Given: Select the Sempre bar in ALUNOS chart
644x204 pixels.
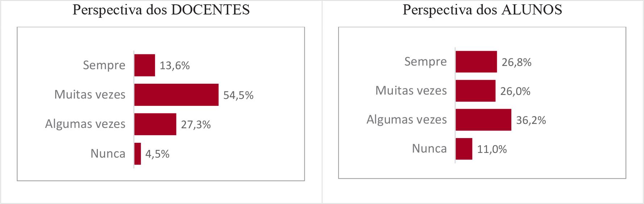Looking at the screenshot, I should pyautogui.click(x=476, y=62).
